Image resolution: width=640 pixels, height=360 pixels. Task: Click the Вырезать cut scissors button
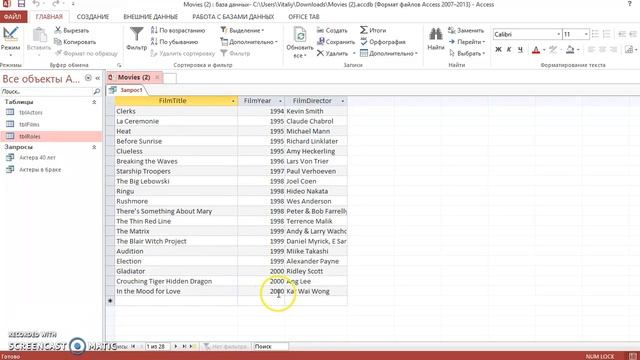pyautogui.click(x=72, y=30)
